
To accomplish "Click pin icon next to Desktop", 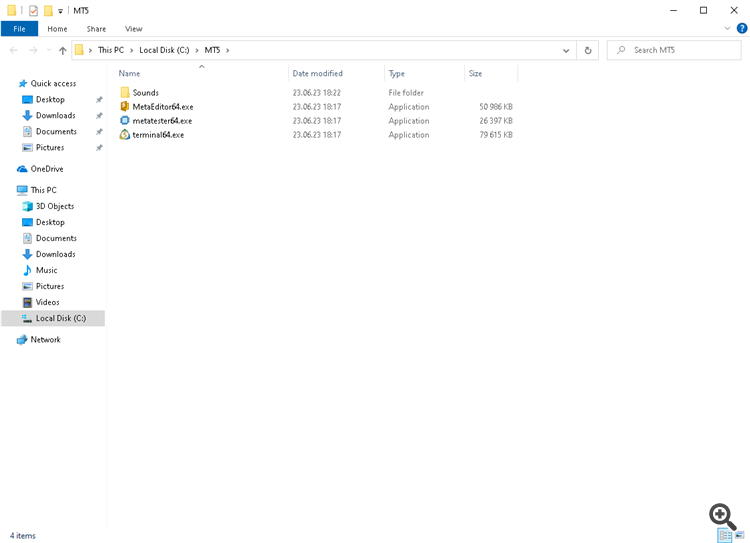I will [99, 100].
